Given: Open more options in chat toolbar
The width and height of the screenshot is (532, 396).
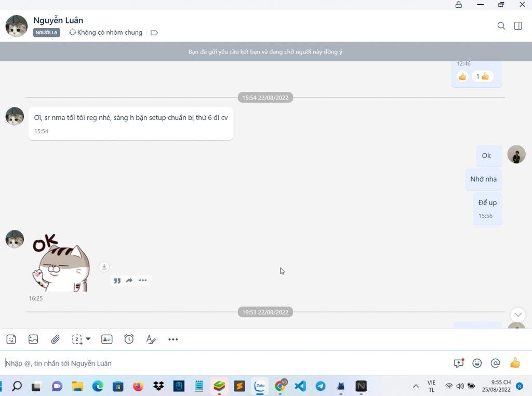Looking at the screenshot, I should (173, 339).
